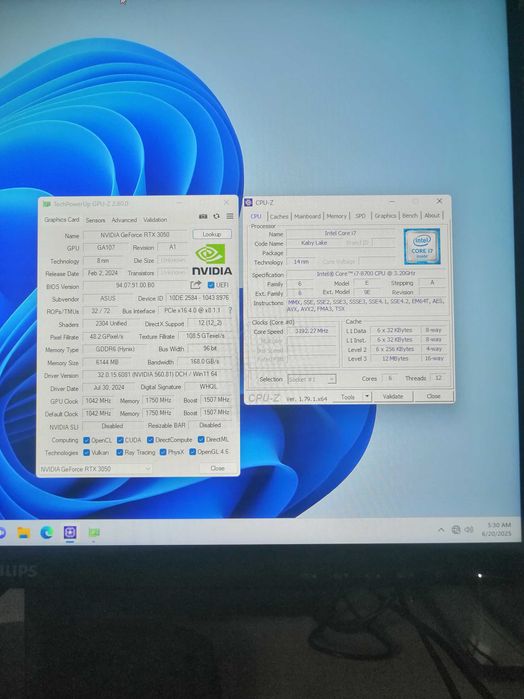The height and width of the screenshot is (699, 524).
Task: Open the GPU selection dropdown in GPU-Z
Action: click(x=95, y=469)
